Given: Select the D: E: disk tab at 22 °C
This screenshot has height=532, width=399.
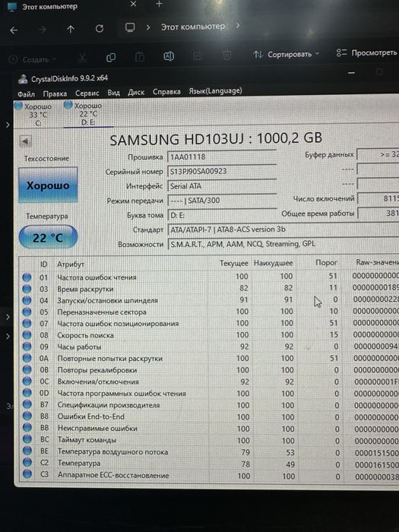Looking at the screenshot, I should [87, 114].
